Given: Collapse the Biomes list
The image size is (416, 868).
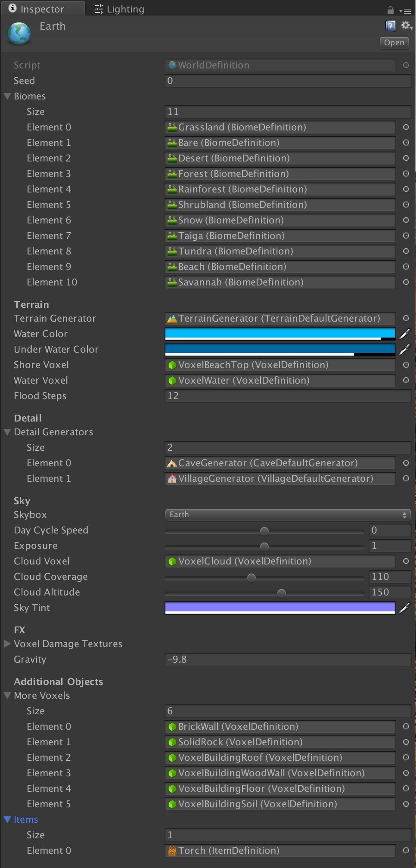Looking at the screenshot, I should tap(7, 96).
